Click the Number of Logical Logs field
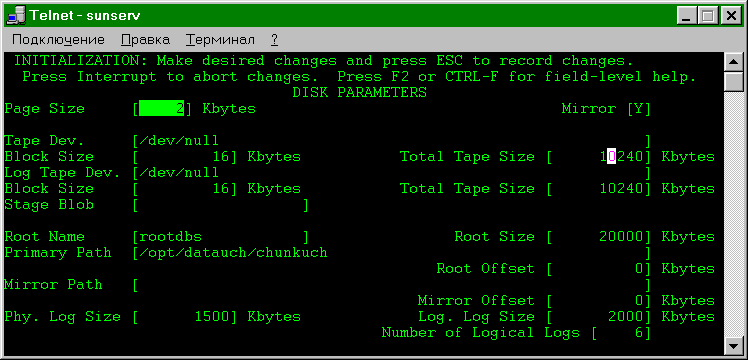Viewport: 748px width, 360px height. click(x=620, y=333)
